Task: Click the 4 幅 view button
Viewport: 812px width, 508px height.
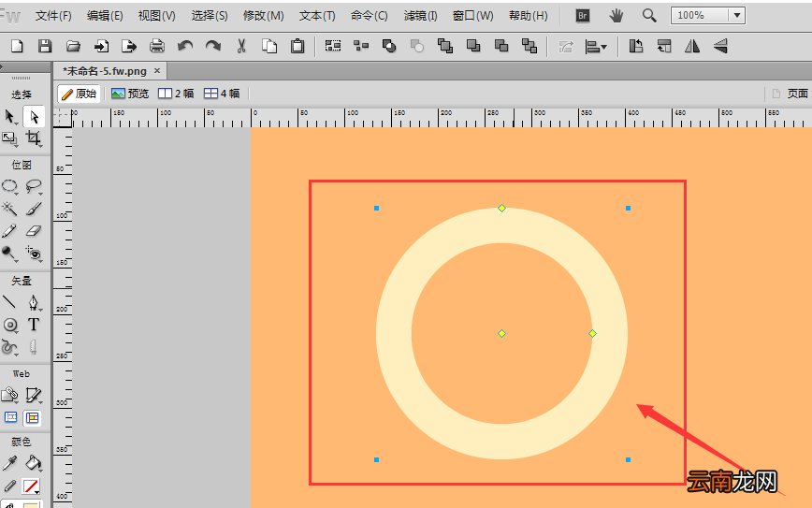Action: tap(222, 94)
